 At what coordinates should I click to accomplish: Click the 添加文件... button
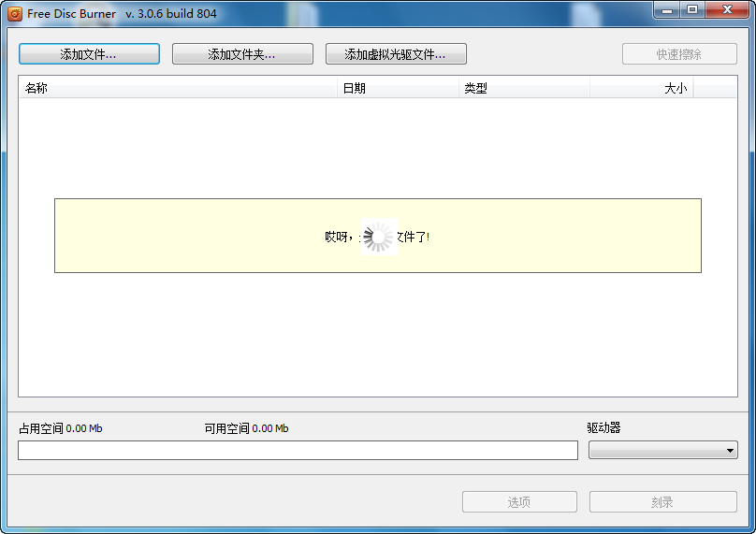pos(89,54)
